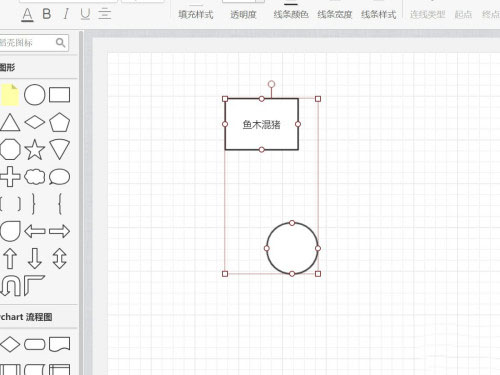Toggle italic text formatting
Viewport: 500px width, 375px height.
(x=66, y=14)
